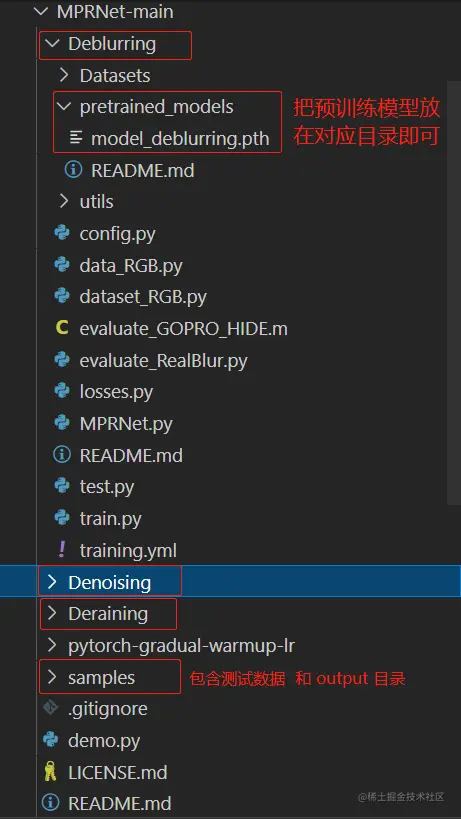
Task: Click the Python icon of losses.py
Action: point(62,392)
